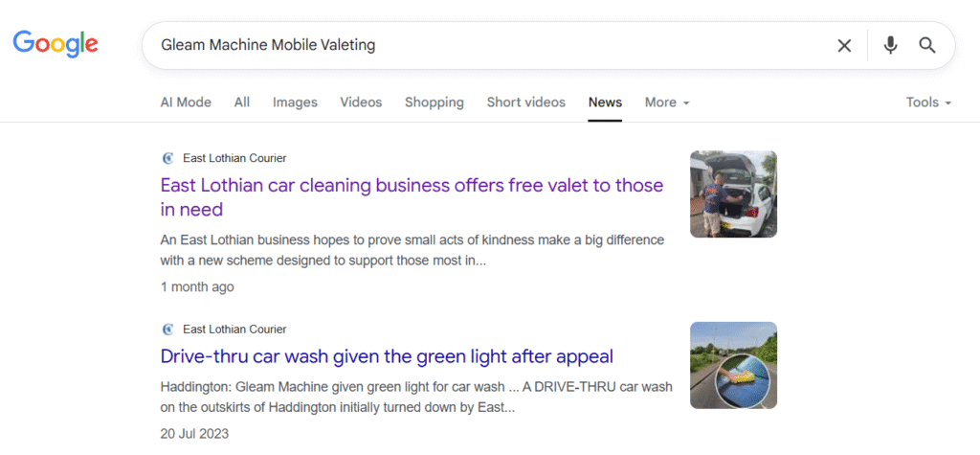The width and height of the screenshot is (980, 455).
Task: Click East Lothian Courier icon on first result
Action: [168, 158]
